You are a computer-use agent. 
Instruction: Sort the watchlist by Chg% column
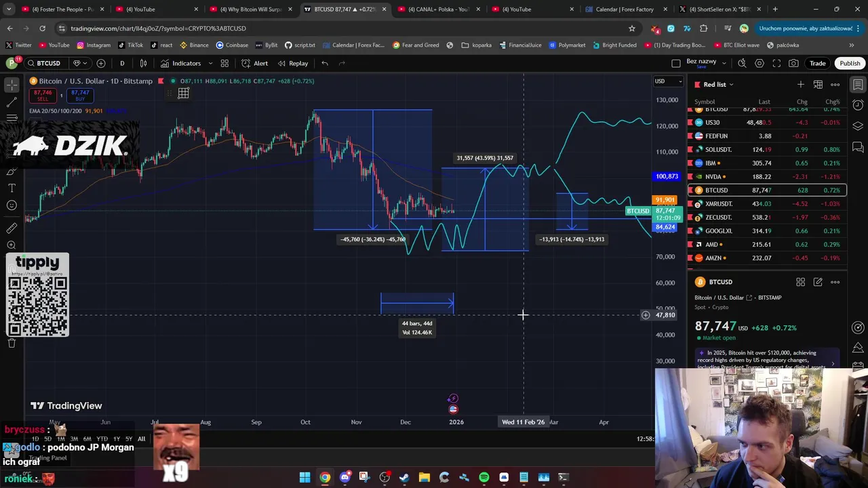tap(832, 102)
